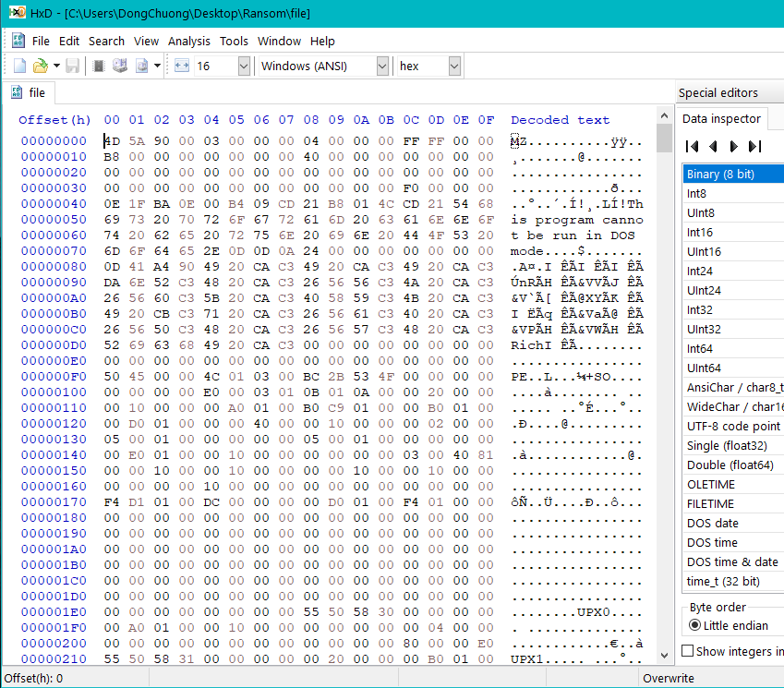This screenshot has width=784, height=688.
Task: Click the HxD application title bar icon
Action: tap(17, 13)
